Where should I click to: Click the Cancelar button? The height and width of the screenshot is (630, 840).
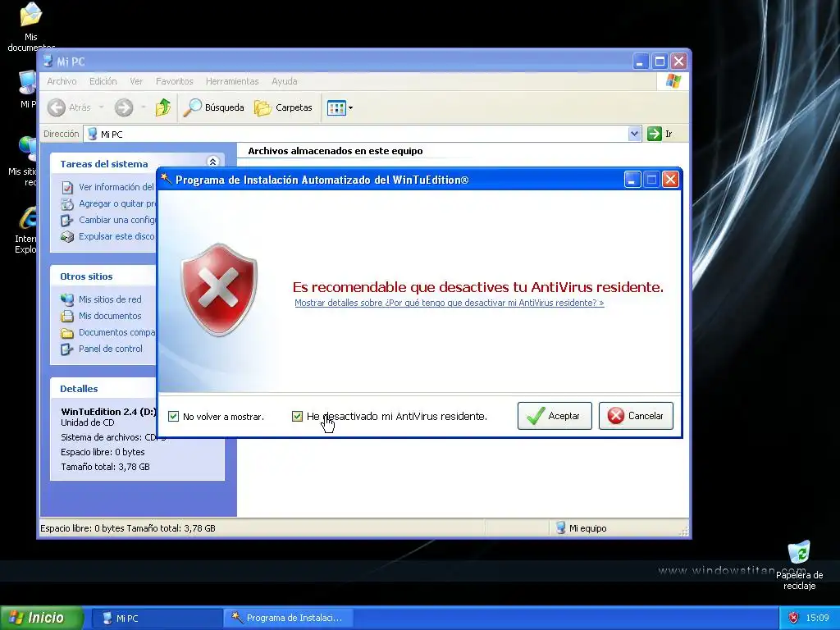click(x=636, y=416)
